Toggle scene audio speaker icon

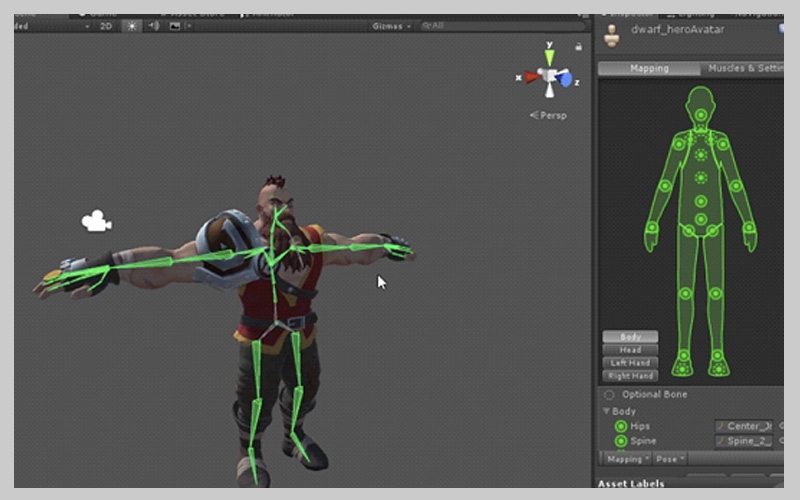click(154, 26)
